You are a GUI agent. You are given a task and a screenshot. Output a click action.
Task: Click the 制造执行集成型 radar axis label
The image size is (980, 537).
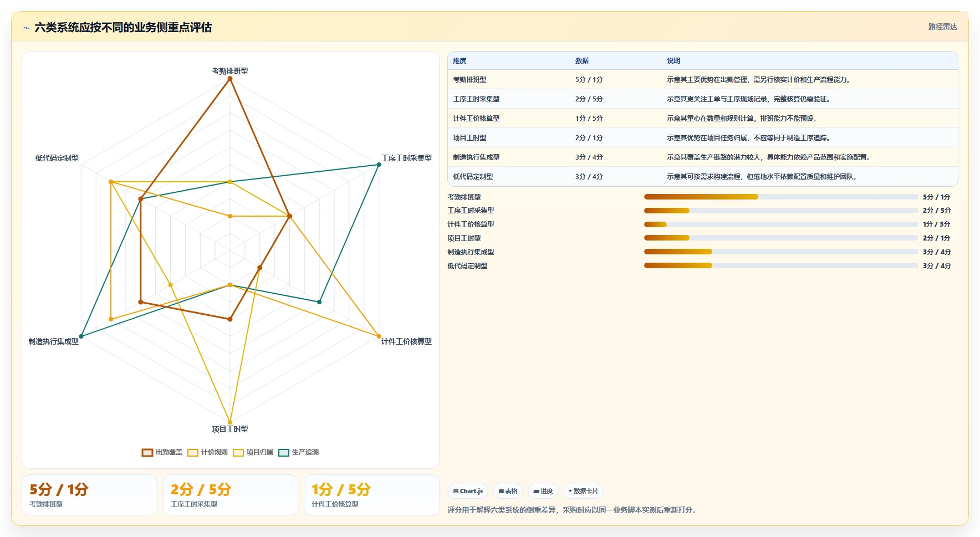54,341
